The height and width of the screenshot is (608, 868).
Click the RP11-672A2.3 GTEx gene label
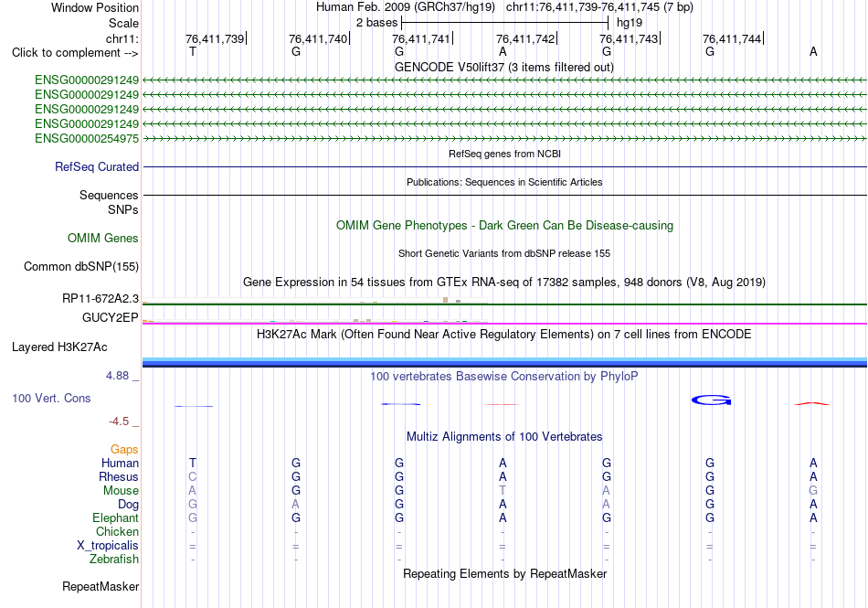click(x=101, y=298)
